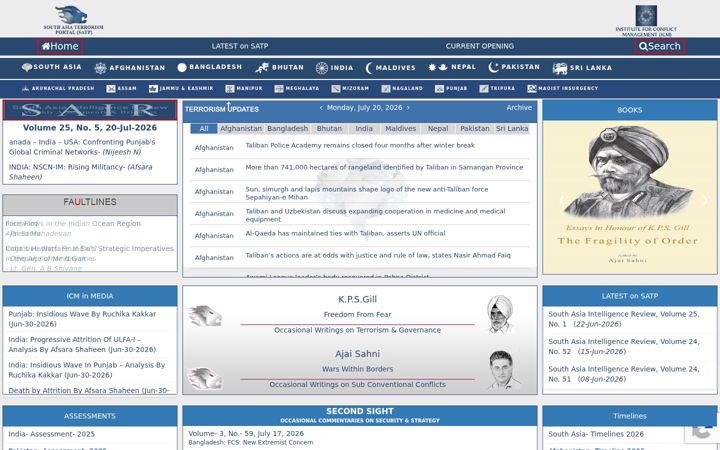Select the Maldives crescent icon

pyautogui.click(x=369, y=68)
